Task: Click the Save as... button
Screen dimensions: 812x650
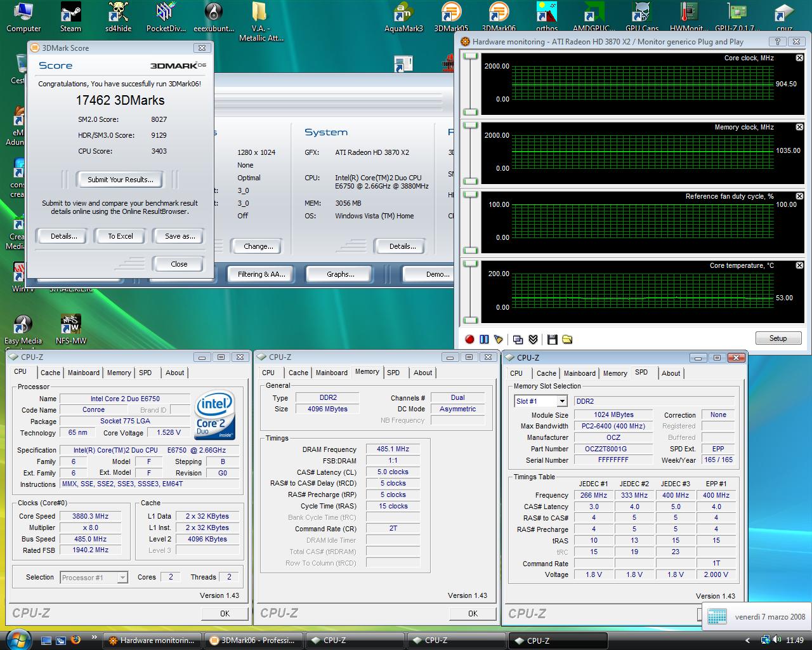Action: tap(180, 236)
